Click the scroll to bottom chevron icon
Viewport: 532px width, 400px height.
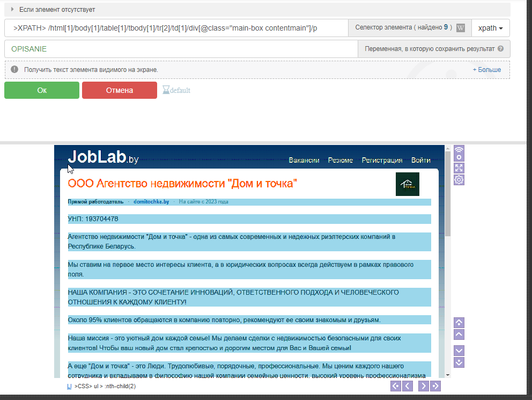pos(459,362)
